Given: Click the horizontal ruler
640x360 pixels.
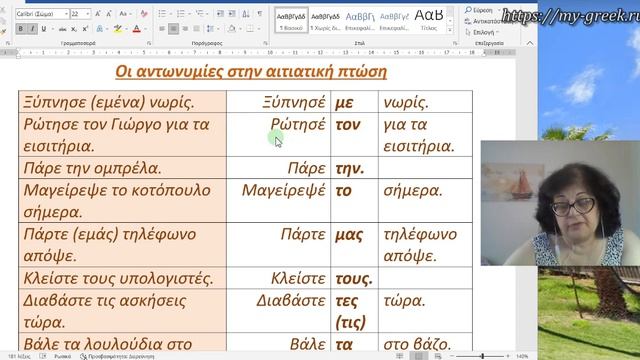Looking at the screenshot, I should click(257, 52).
